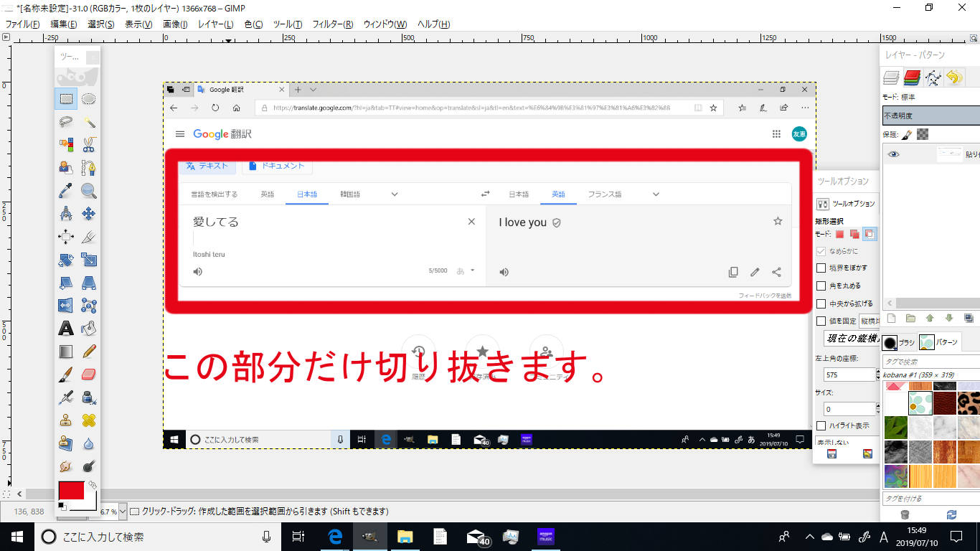
Task: Toggle the layer visibility eye icon
Action: (x=893, y=154)
